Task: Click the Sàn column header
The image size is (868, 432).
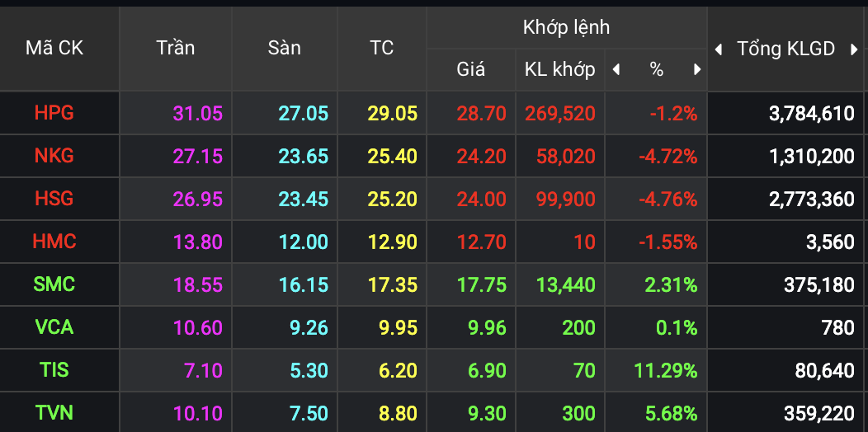Action: point(284,49)
